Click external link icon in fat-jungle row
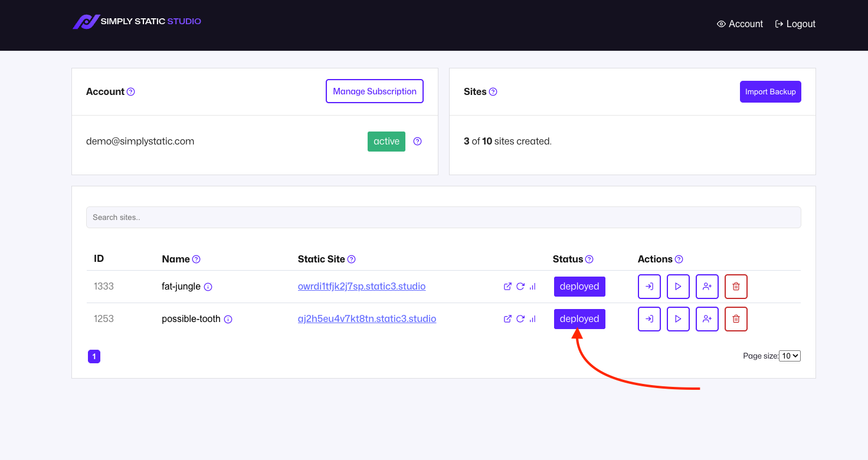This screenshot has width=868, height=460. (507, 287)
